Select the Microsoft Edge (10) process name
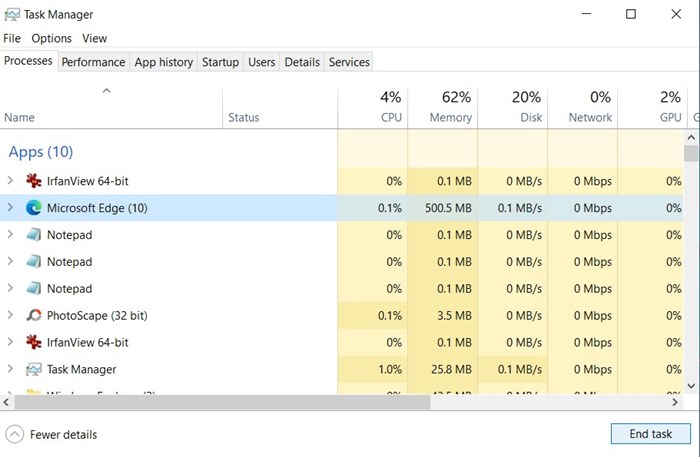The height and width of the screenshot is (457, 700). tap(97, 208)
